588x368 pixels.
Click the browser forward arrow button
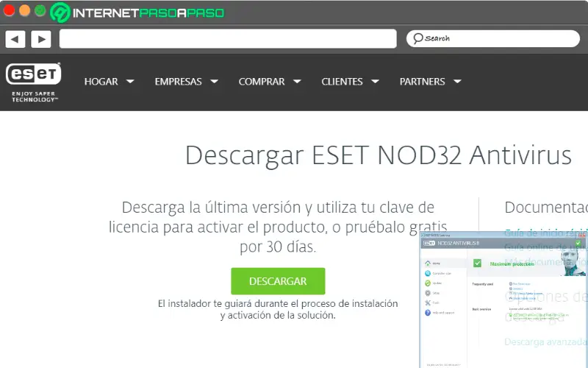coord(41,39)
